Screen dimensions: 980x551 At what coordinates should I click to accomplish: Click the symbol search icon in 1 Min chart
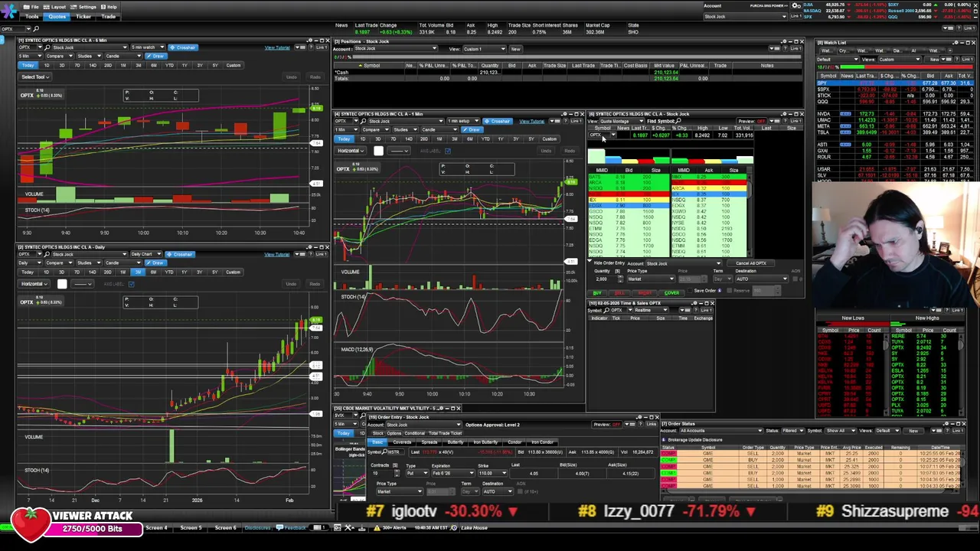click(363, 121)
